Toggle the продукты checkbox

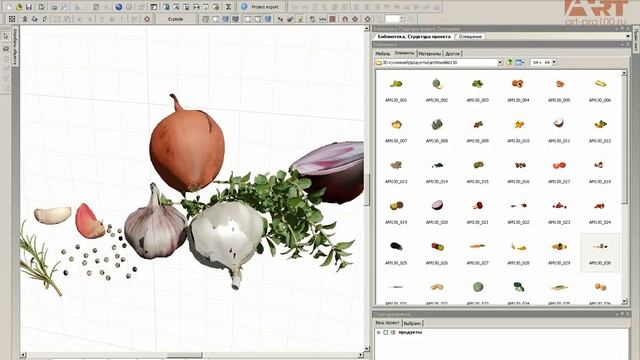click(x=386, y=333)
